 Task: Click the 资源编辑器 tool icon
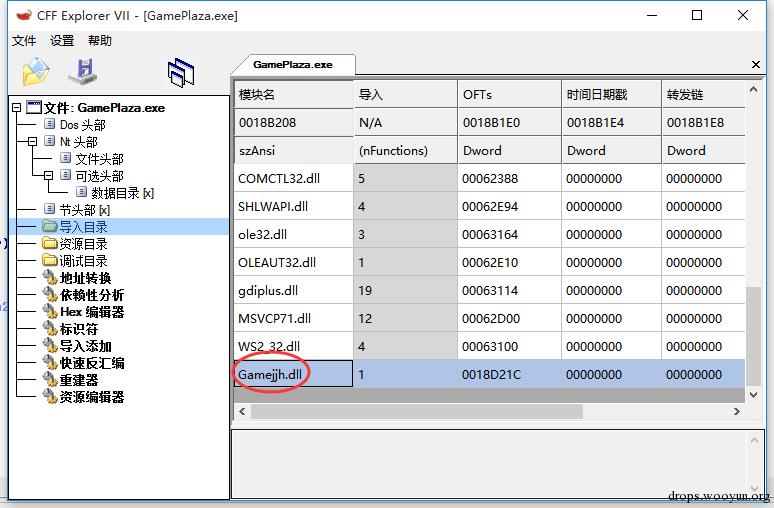pos(50,396)
